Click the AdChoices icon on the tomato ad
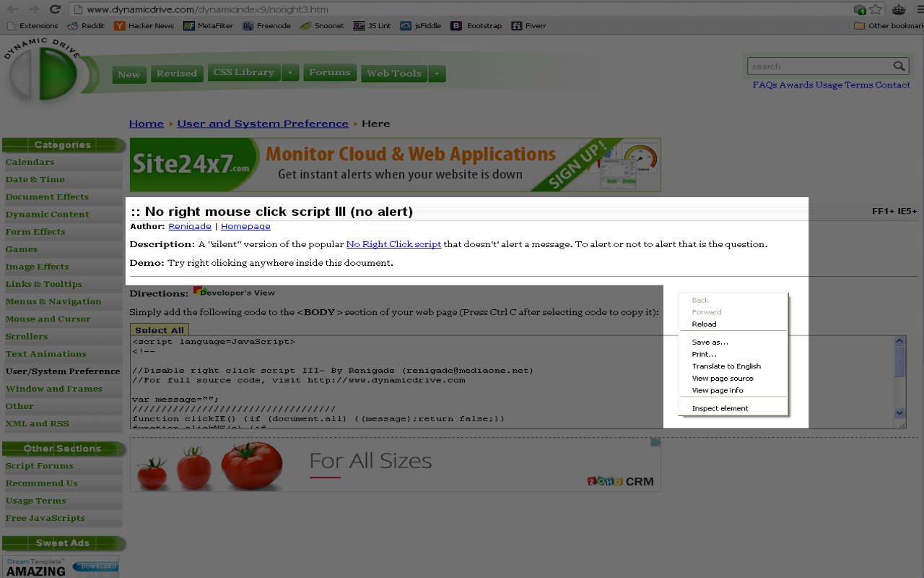This screenshot has height=578, width=924. pyautogui.click(x=655, y=442)
